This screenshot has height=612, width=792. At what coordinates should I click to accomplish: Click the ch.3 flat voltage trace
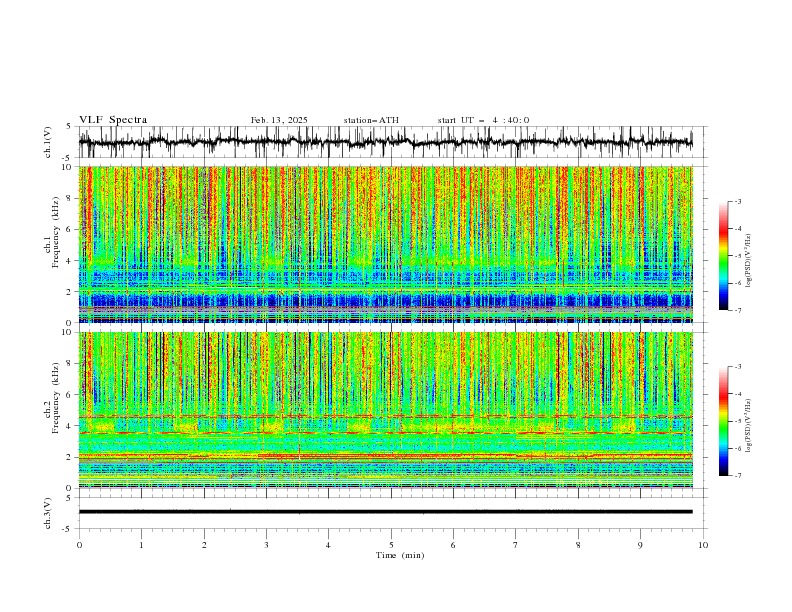pos(386,512)
